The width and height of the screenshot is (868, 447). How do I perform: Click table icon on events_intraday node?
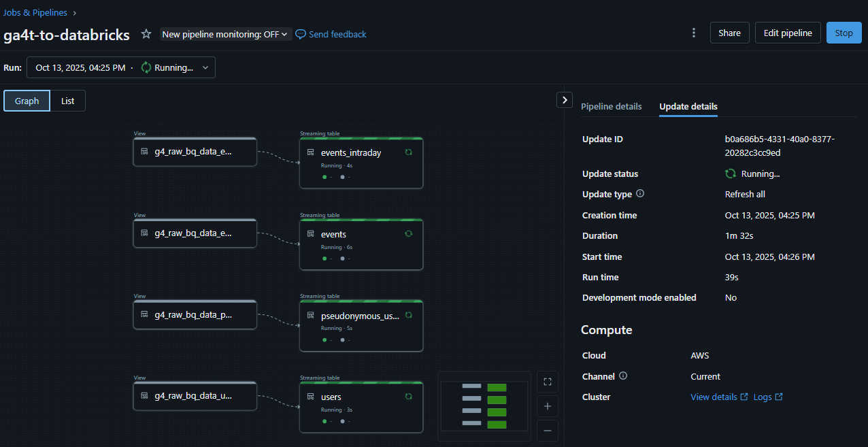point(311,152)
